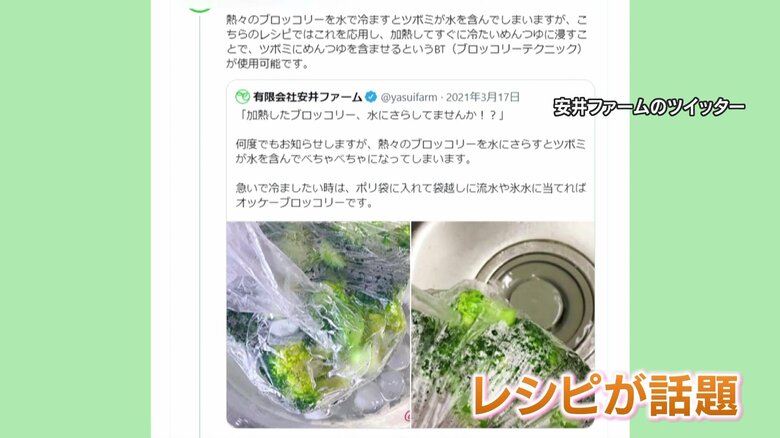
Task: Click the オッケーブロッコリーです closing line
Action: (304, 203)
